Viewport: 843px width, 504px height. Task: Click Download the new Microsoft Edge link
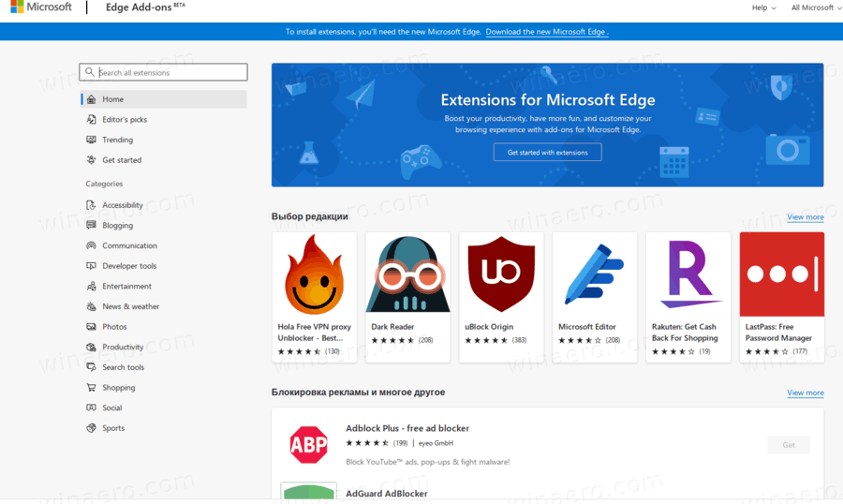pos(547,32)
